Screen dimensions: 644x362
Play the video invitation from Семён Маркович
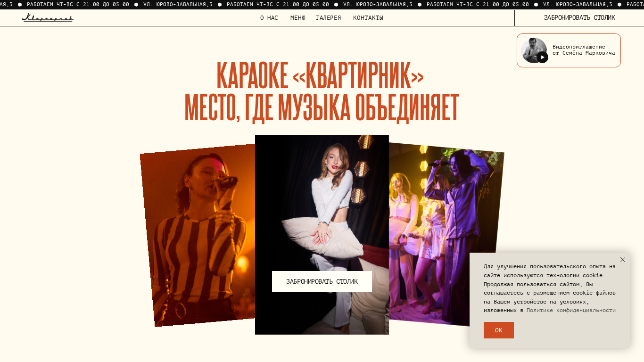pyautogui.click(x=542, y=58)
